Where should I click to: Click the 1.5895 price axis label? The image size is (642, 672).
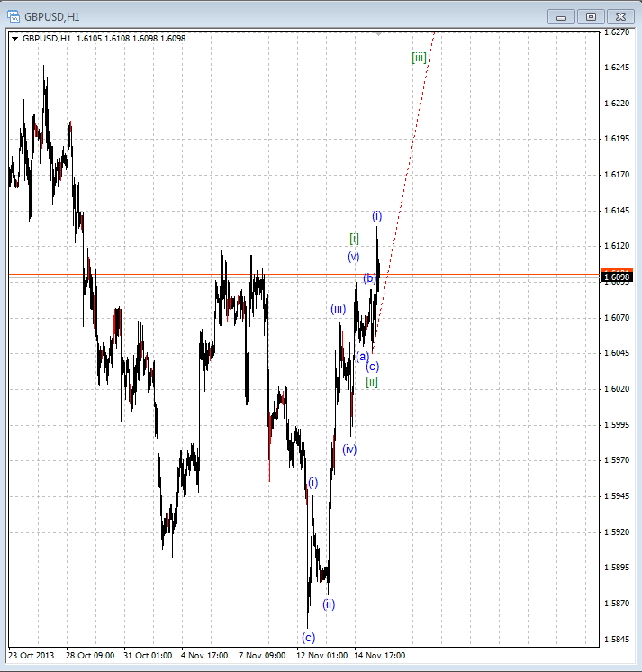point(617,567)
